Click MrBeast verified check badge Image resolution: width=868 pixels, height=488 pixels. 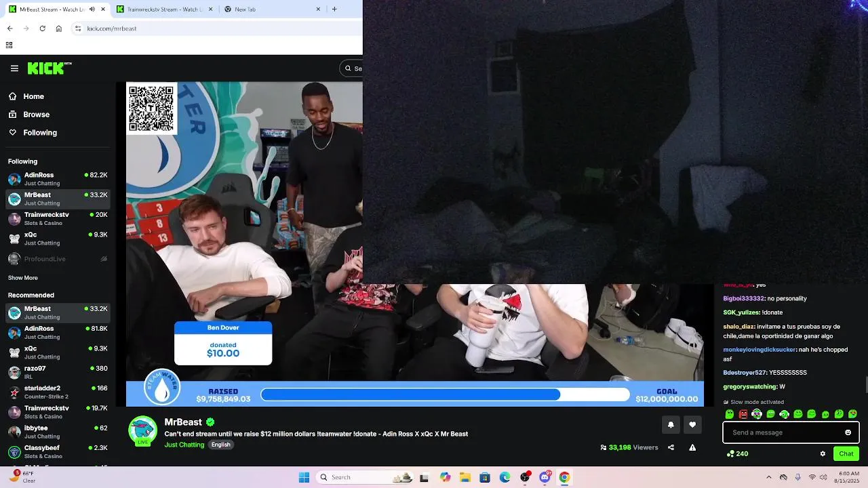(210, 422)
